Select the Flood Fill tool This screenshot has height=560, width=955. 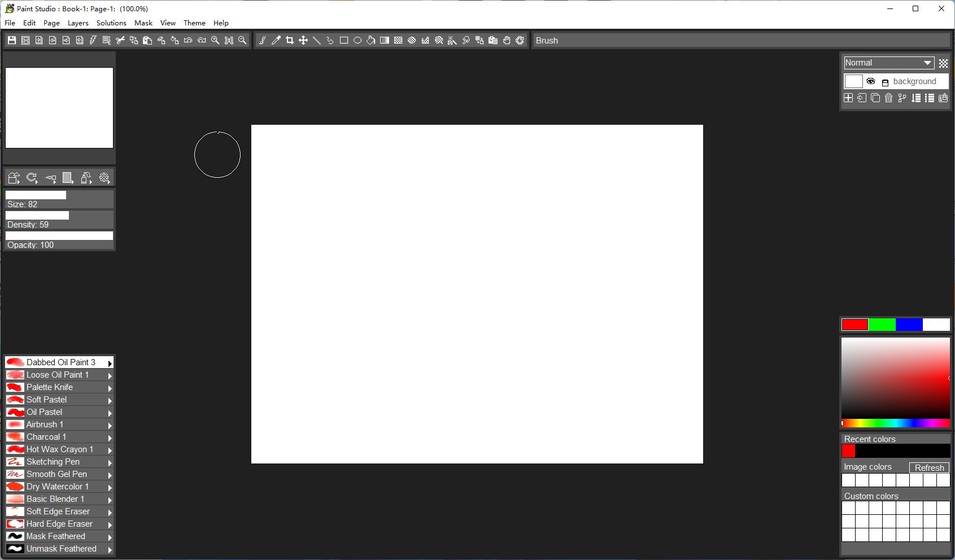pyautogui.click(x=370, y=40)
